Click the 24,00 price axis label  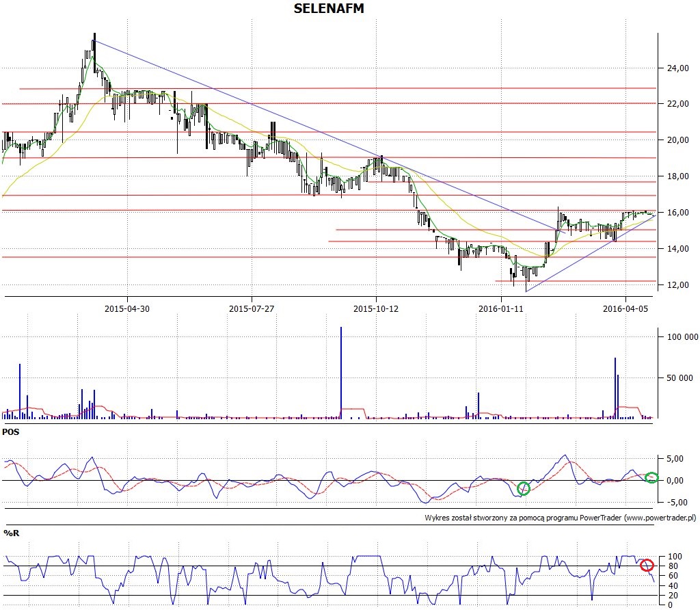[677, 68]
